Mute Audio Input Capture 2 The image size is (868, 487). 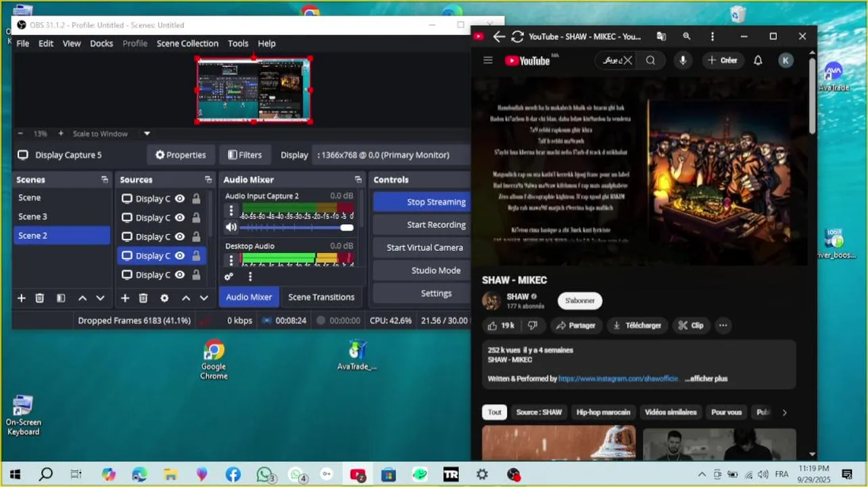[231, 228]
